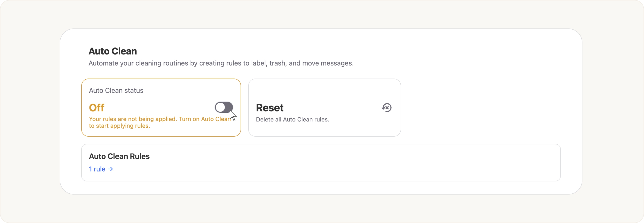
Task: Click the white knob of the status switch
Action: click(220, 107)
